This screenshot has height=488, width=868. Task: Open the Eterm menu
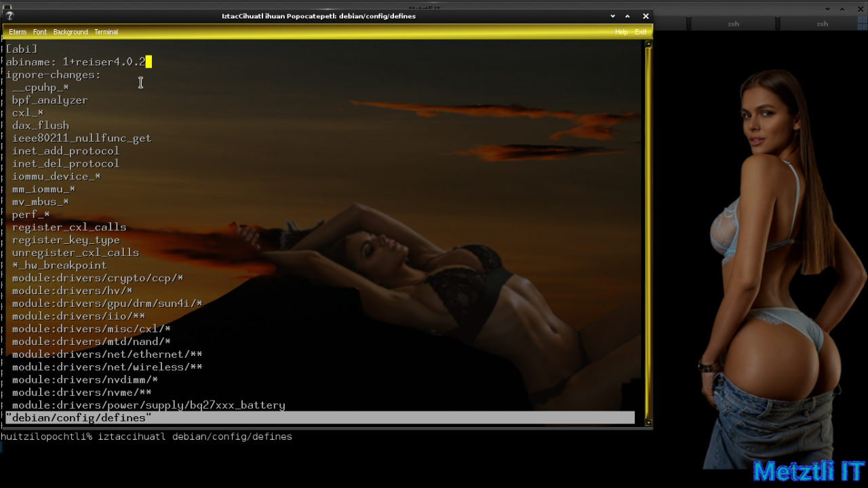click(18, 32)
